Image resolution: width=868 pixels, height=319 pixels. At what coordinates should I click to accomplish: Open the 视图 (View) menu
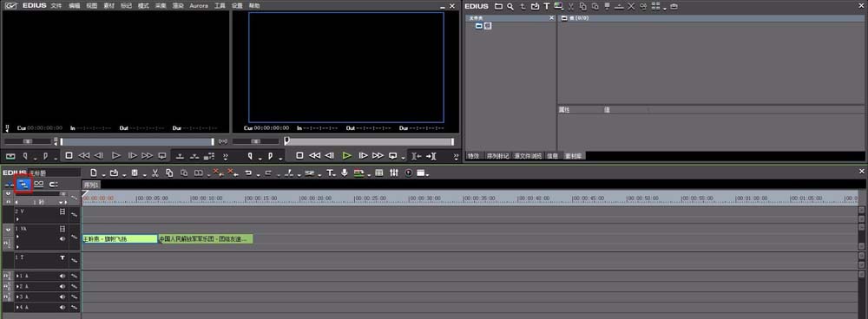[x=91, y=5]
